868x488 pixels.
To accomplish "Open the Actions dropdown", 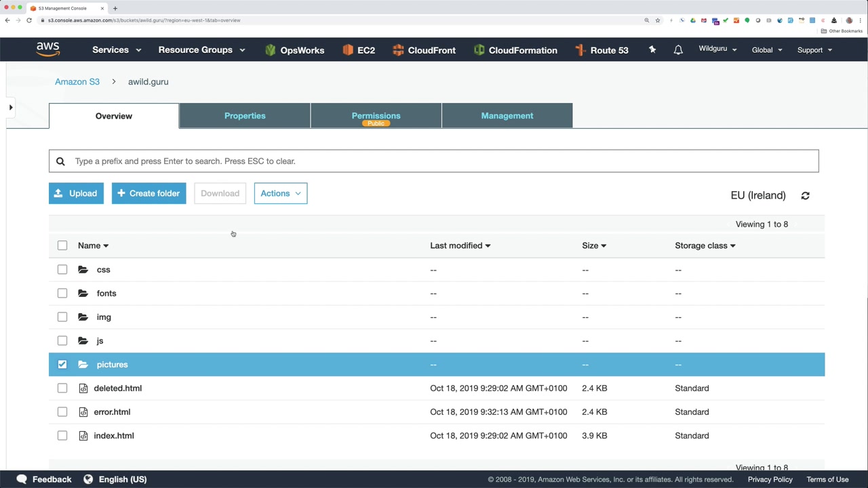I will (x=281, y=193).
